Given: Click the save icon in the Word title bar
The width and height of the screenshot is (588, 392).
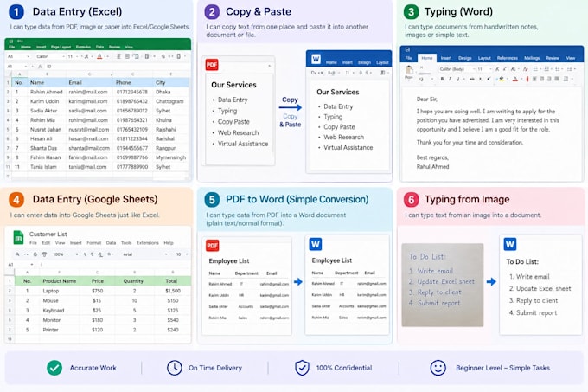Looking at the screenshot, I should (407, 49).
